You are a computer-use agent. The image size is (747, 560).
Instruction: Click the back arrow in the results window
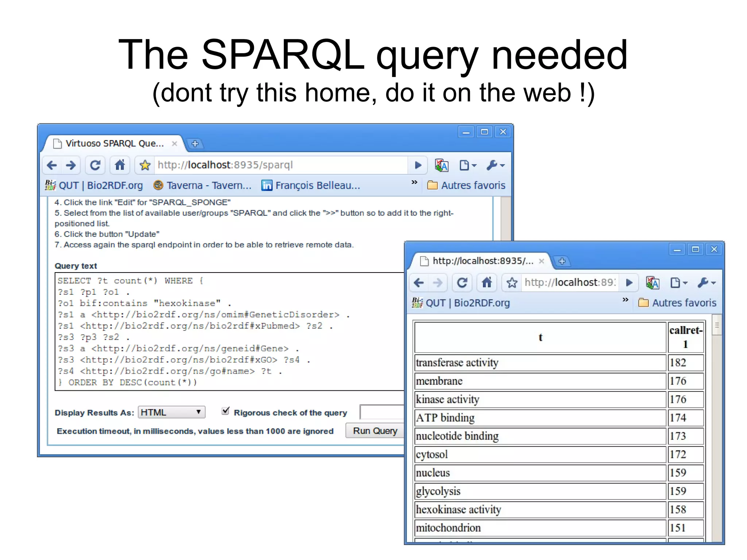coord(419,283)
